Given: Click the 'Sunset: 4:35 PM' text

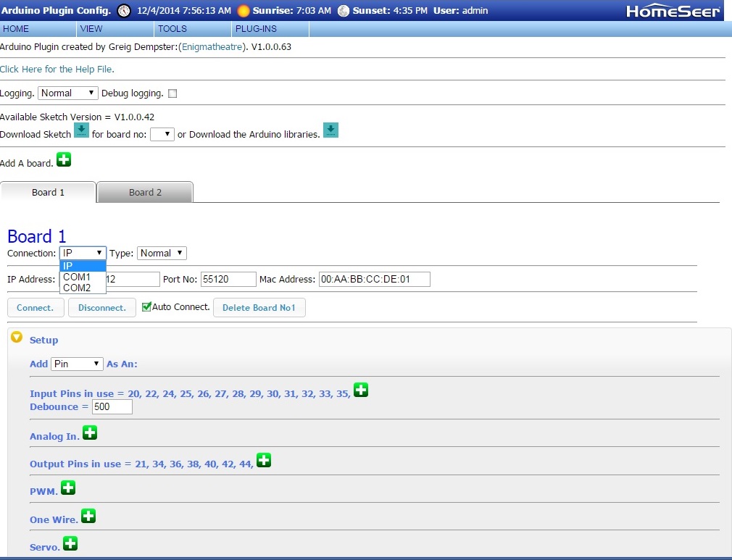Looking at the screenshot, I should tap(390, 11).
